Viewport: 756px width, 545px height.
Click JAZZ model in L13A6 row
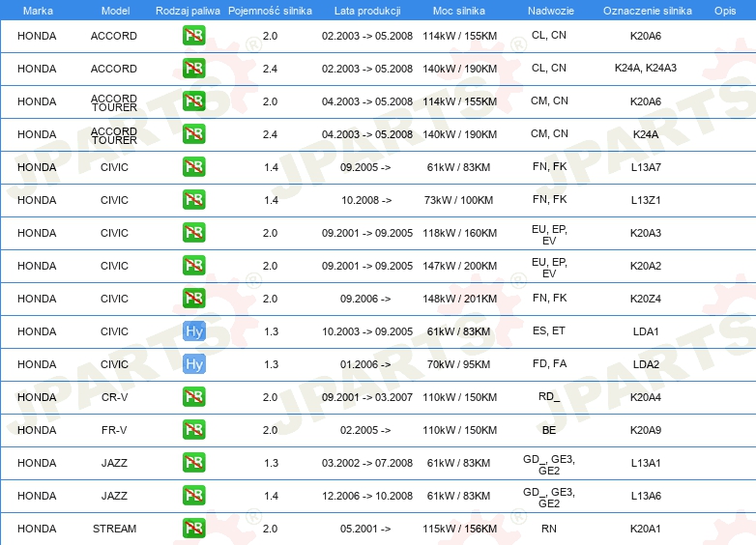click(114, 496)
